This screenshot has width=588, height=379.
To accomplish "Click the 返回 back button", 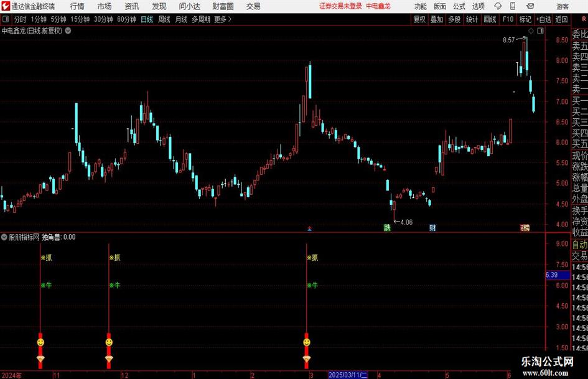I will coord(561,19).
